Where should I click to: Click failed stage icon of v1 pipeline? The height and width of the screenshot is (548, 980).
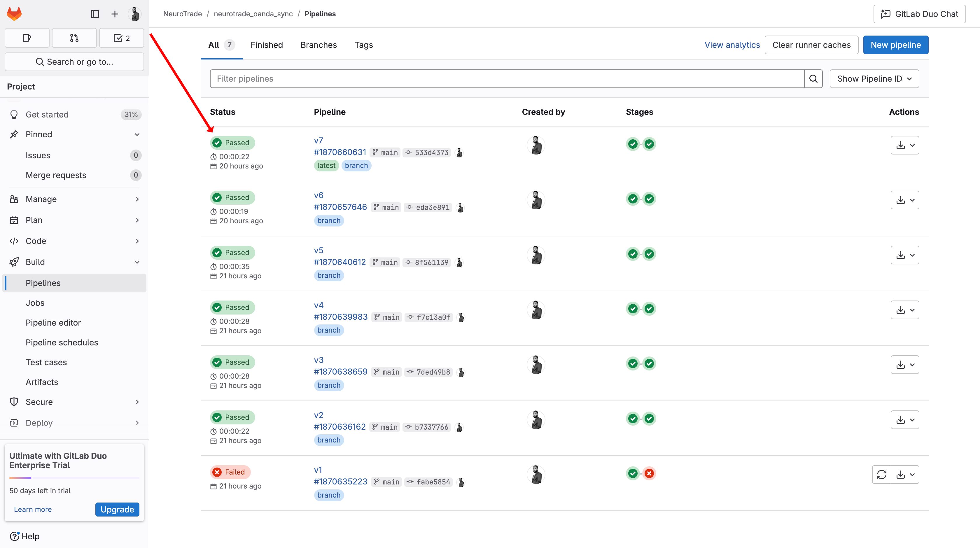(x=649, y=473)
